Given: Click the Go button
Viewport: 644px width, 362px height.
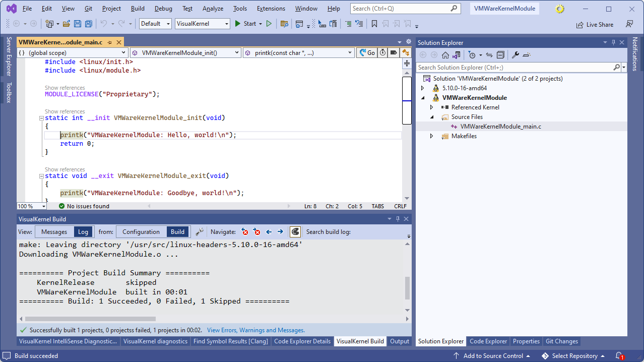Looking at the screenshot, I should pyautogui.click(x=367, y=52).
